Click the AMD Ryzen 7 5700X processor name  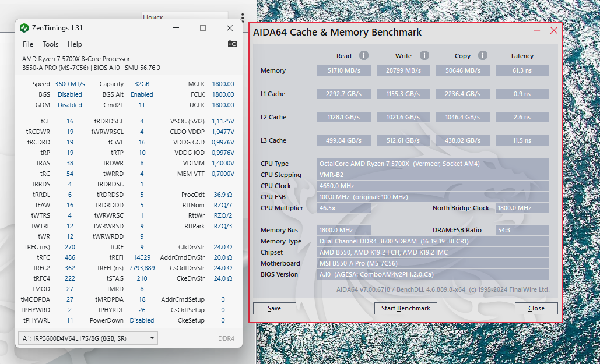(76, 59)
